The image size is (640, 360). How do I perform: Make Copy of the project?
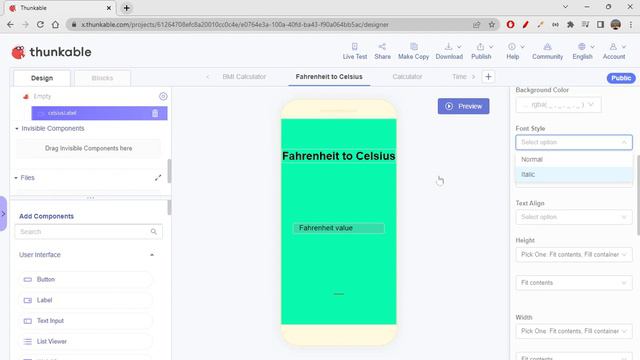click(x=413, y=51)
